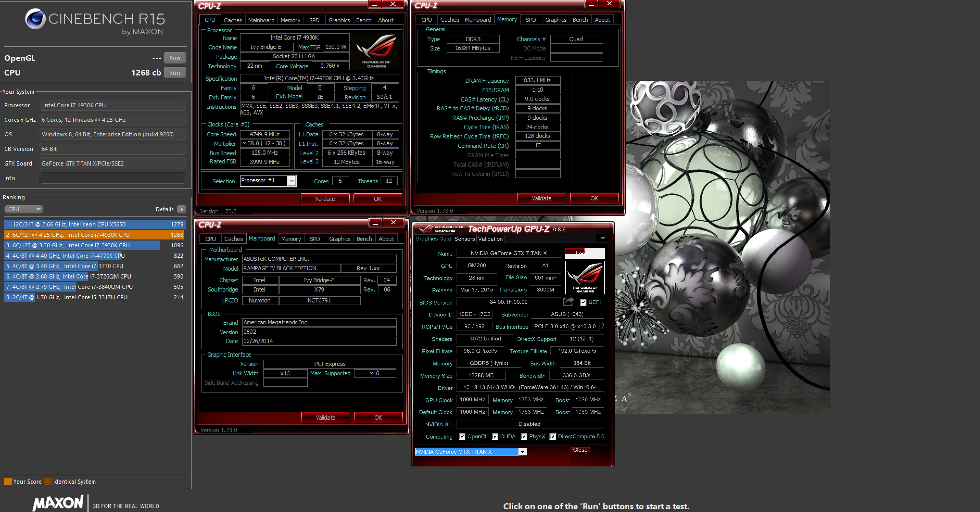Click the GPU-Z camera screenshot icon

pos(603,238)
